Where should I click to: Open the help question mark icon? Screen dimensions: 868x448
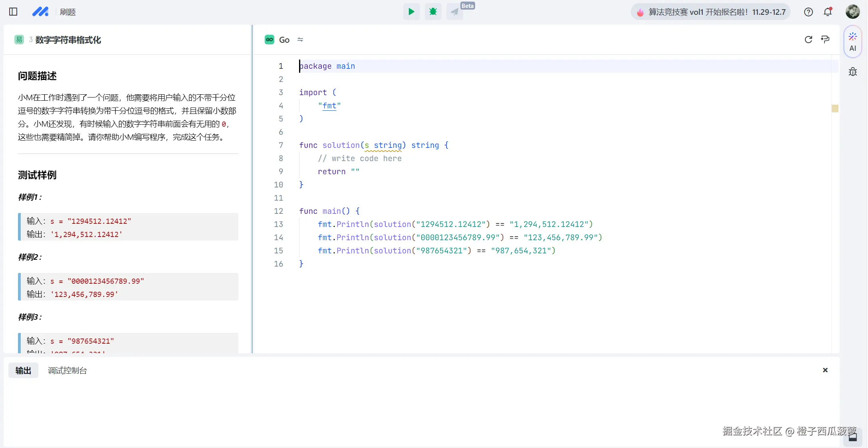[809, 12]
